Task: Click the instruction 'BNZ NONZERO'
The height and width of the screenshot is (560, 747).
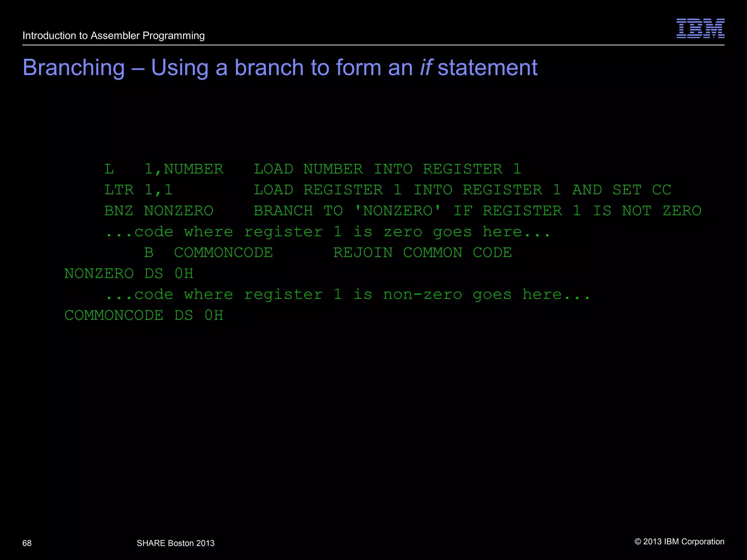Action: point(159,211)
